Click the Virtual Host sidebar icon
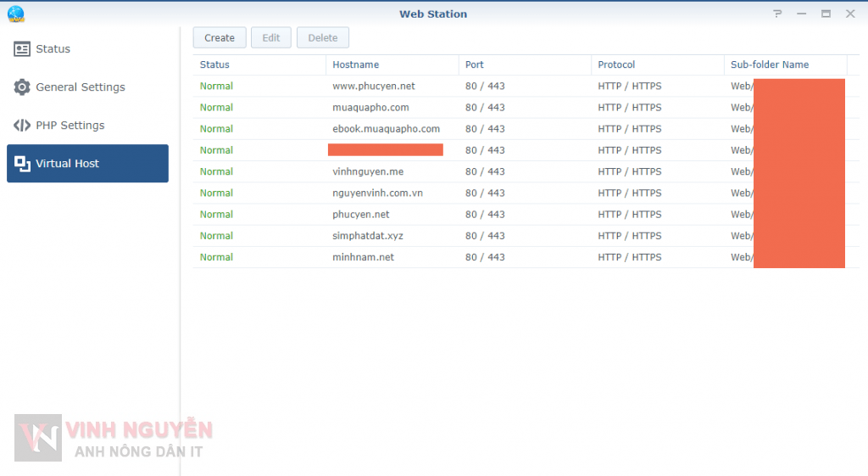 [x=22, y=164]
